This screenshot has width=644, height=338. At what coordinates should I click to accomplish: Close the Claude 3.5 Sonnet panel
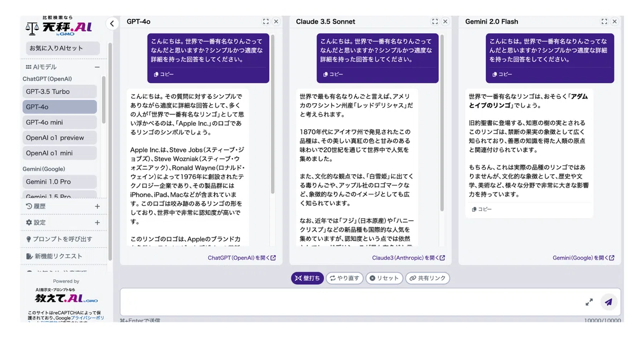coord(445,21)
